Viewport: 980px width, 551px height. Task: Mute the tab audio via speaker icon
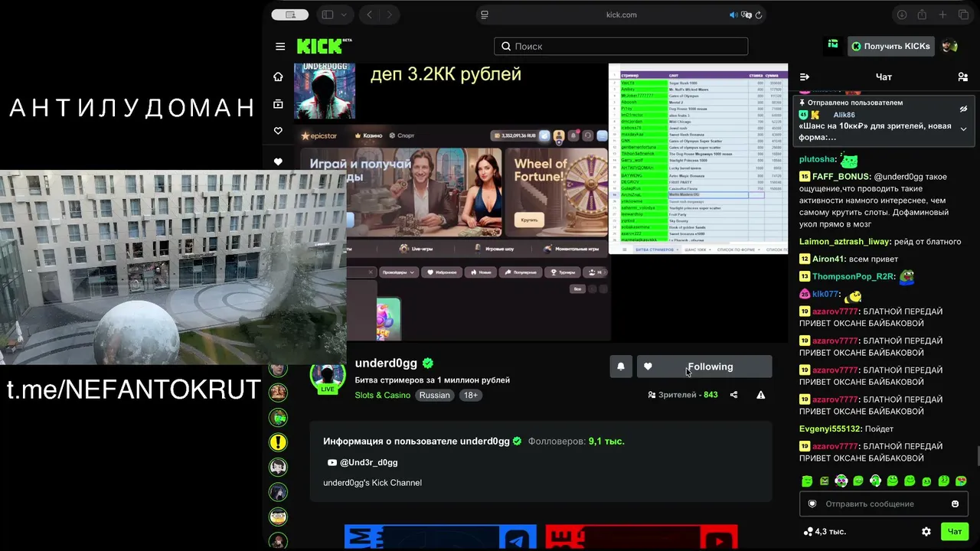click(x=733, y=15)
